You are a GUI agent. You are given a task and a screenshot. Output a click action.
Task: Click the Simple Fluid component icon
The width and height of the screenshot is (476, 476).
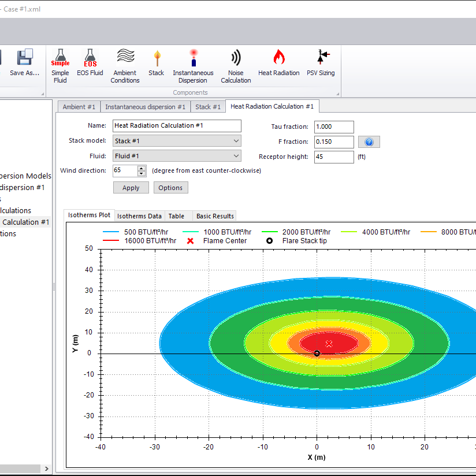tap(60, 58)
